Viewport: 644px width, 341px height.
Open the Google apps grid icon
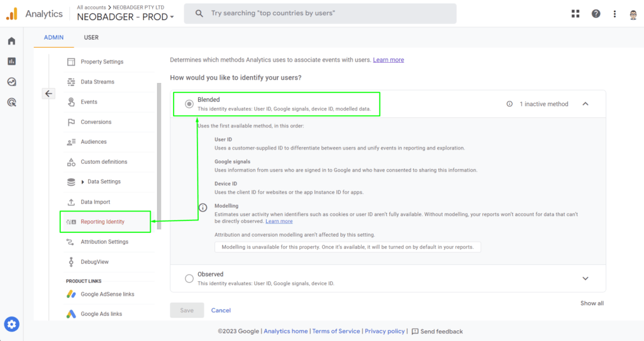click(x=575, y=14)
